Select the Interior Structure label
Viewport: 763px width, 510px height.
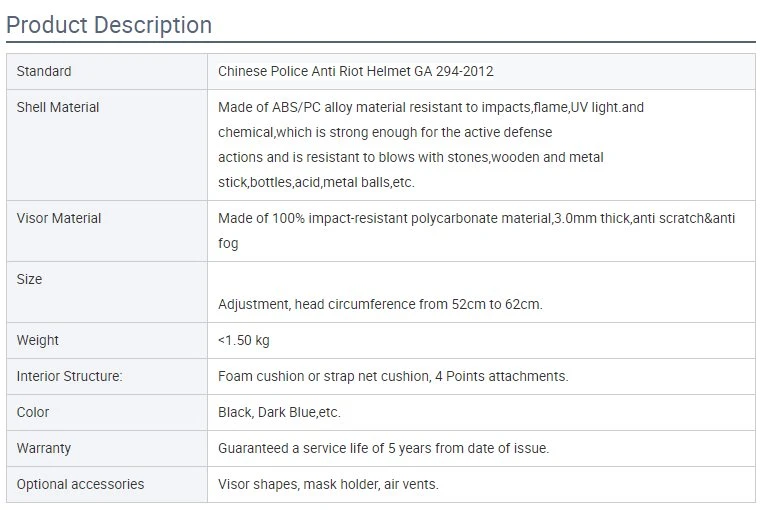69,376
